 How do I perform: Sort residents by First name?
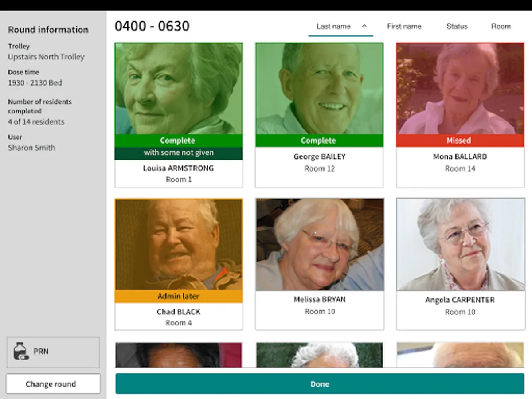404,26
